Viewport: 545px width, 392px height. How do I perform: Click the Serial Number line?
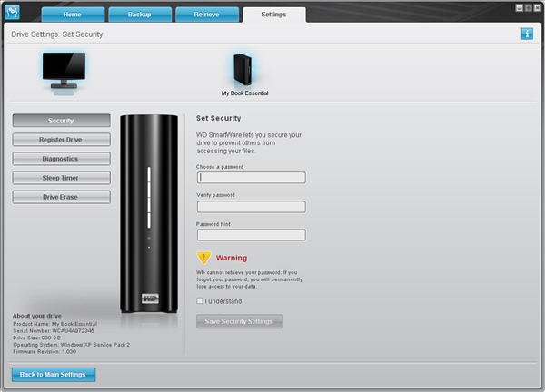(54, 331)
